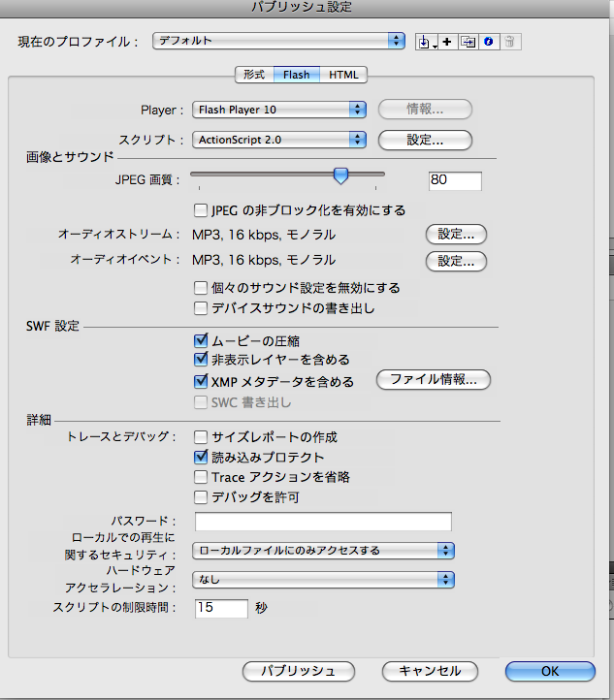Click the SWF 設定 section label
Screen dimensions: 614x700
coord(52,326)
